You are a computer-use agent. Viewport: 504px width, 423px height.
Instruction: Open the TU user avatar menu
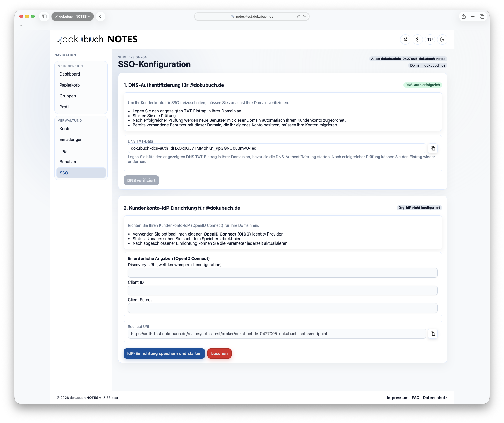pyautogui.click(x=430, y=39)
